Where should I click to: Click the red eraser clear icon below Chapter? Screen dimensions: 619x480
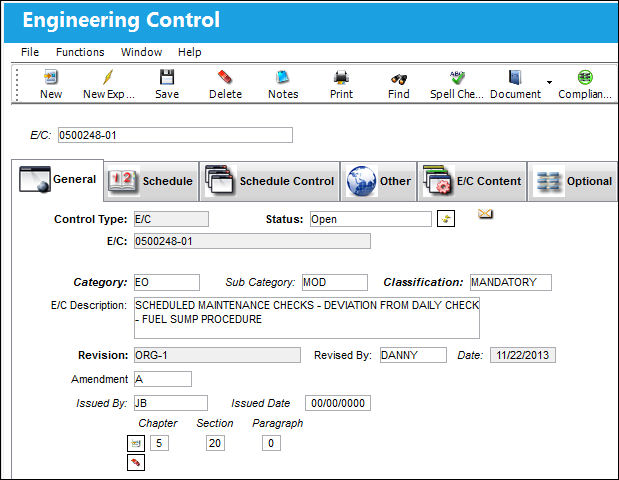(x=136, y=462)
